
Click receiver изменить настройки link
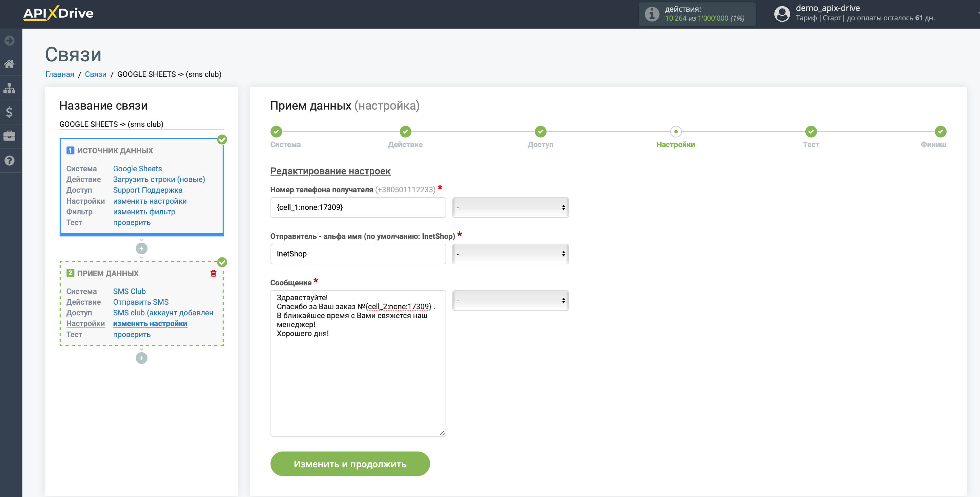pos(150,324)
